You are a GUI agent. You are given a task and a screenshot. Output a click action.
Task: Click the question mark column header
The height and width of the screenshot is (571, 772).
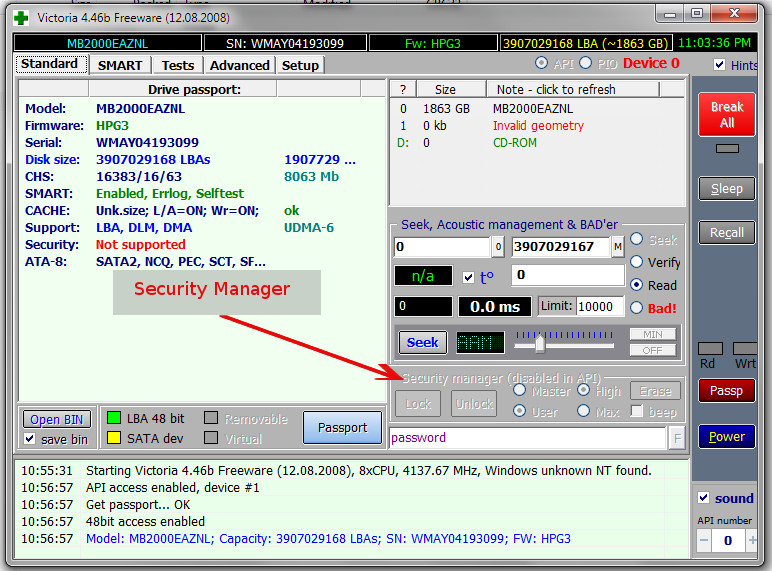click(x=402, y=89)
